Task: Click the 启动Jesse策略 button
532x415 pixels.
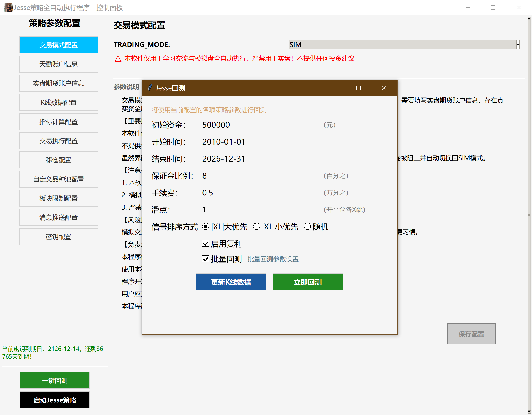Action: coord(55,400)
